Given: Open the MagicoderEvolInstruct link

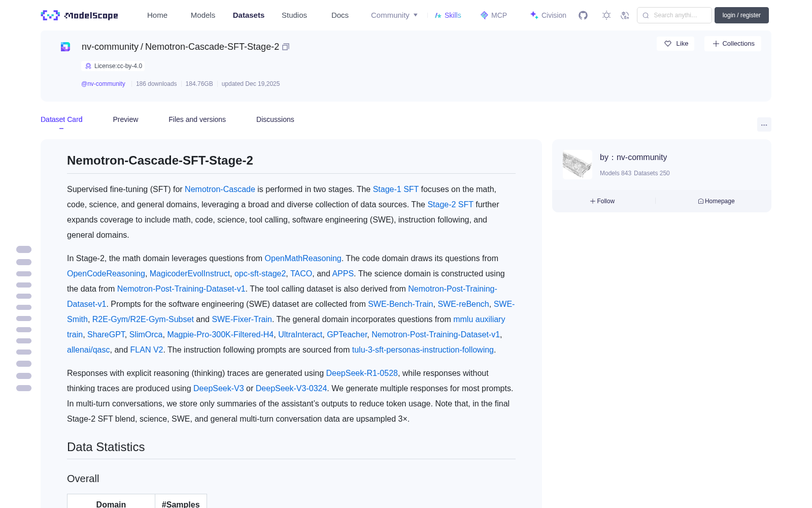Looking at the screenshot, I should 190,273.
